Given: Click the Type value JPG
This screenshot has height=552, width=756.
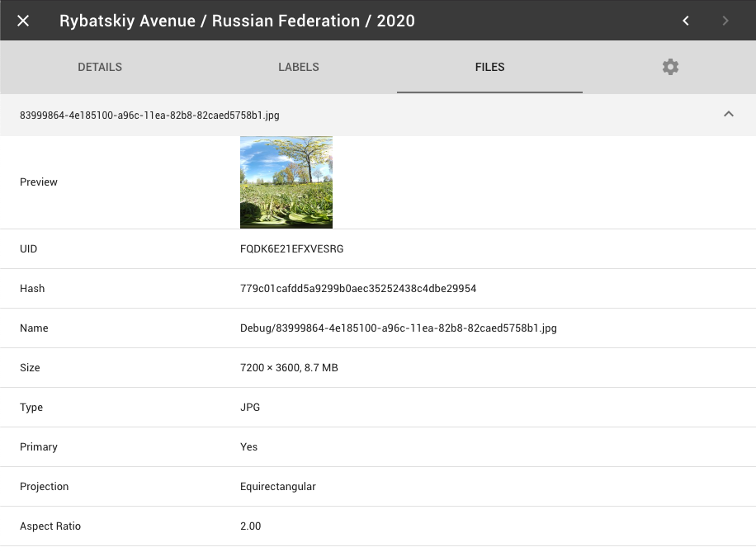Looking at the screenshot, I should 249,407.
